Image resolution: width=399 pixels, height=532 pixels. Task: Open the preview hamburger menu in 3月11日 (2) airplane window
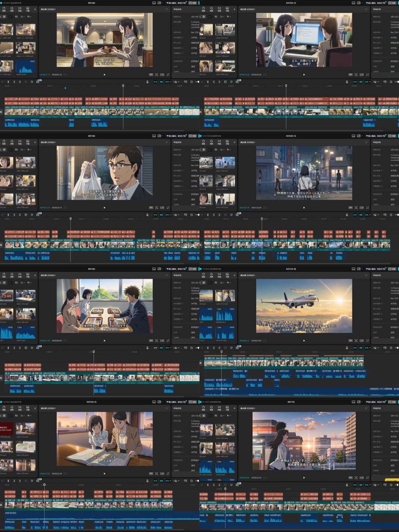pyautogui.click(x=366, y=275)
